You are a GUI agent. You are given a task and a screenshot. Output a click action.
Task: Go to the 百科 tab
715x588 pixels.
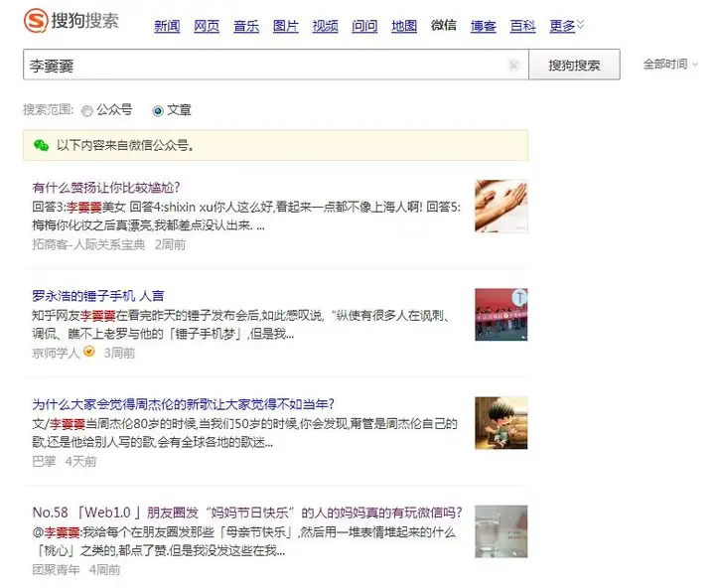[x=522, y=26]
